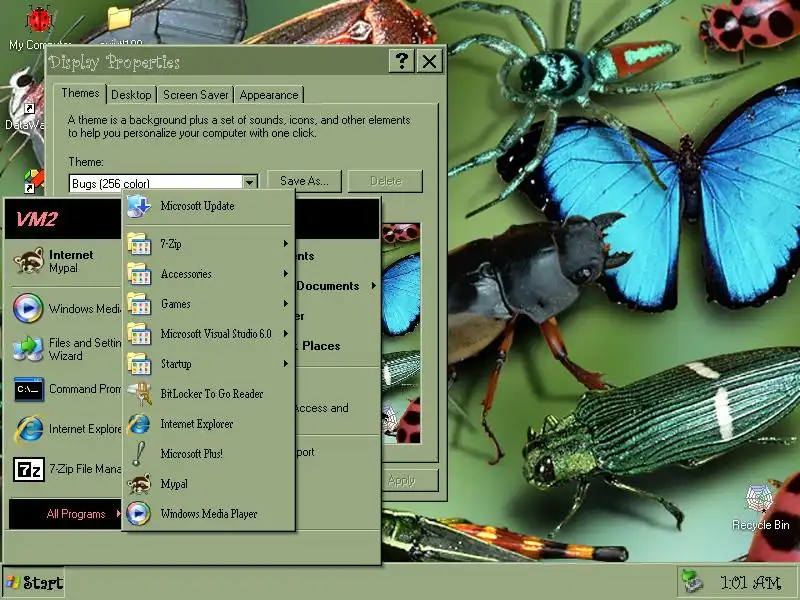Image resolution: width=800 pixels, height=600 pixels.
Task: Click the Games folder icon
Action: [x=139, y=304]
